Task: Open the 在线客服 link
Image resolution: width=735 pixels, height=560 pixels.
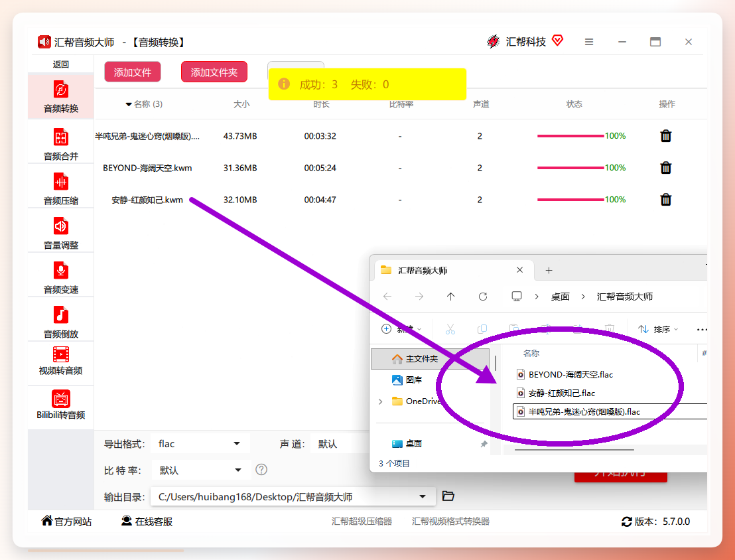Action: (147, 521)
